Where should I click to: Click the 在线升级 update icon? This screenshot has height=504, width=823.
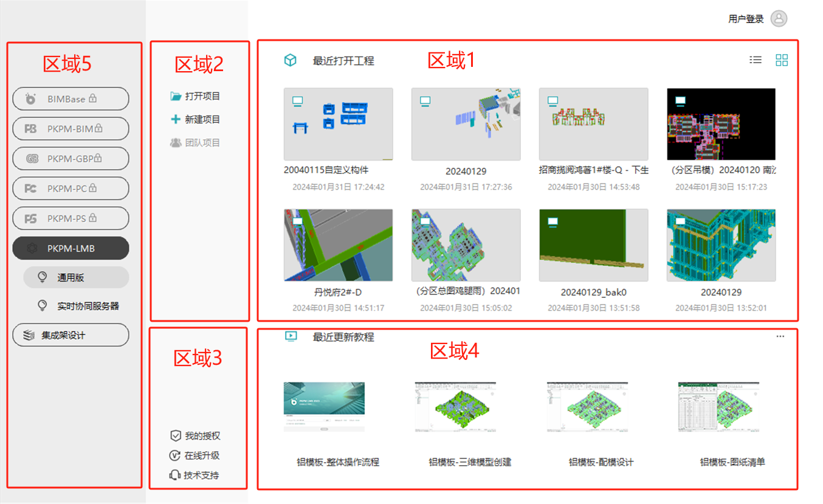click(x=176, y=455)
